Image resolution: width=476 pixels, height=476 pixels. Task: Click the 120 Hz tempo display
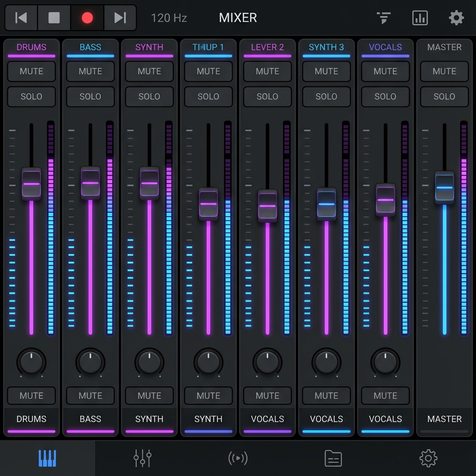tap(169, 18)
